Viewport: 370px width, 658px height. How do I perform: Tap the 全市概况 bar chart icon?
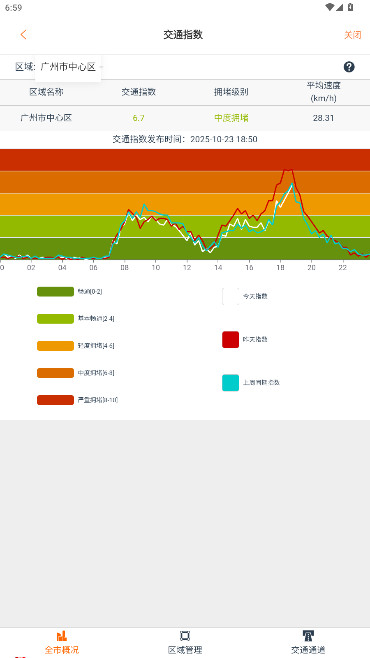(x=62, y=635)
